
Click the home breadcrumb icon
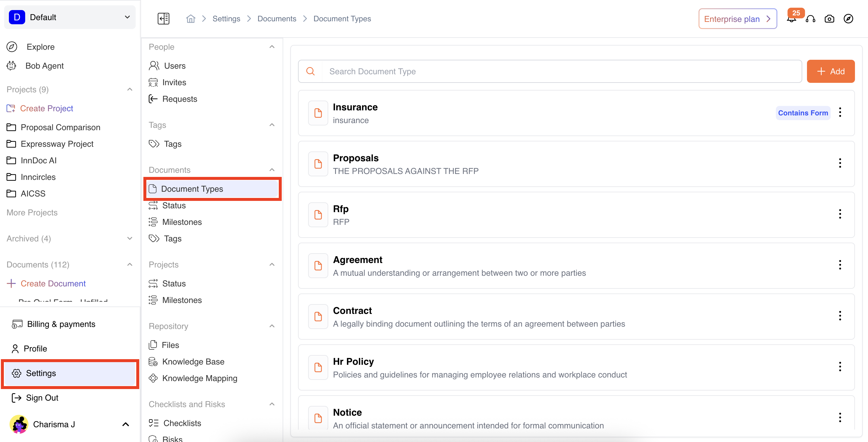(191, 19)
